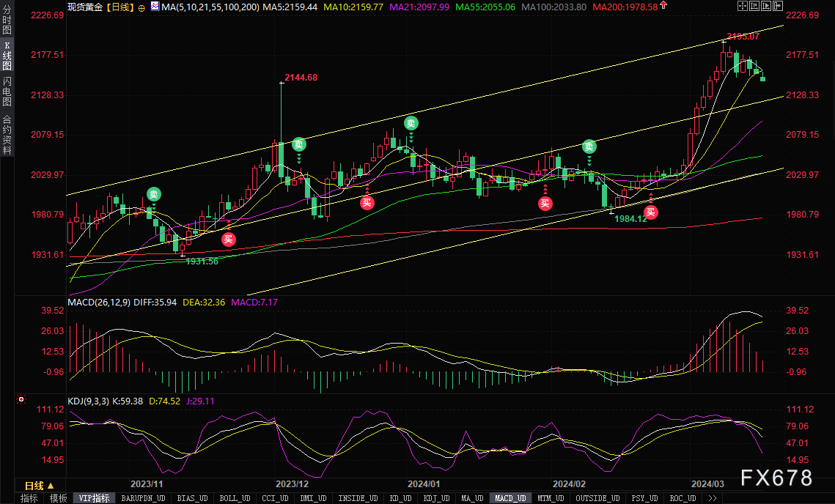Select the MACD_UD indicator tab

[511, 498]
